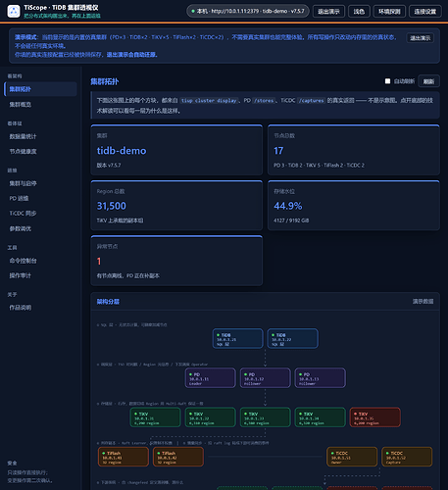Click the 演示数据 label in panel header
Image resolution: width=448 pixels, height=490 pixels.
[423, 302]
